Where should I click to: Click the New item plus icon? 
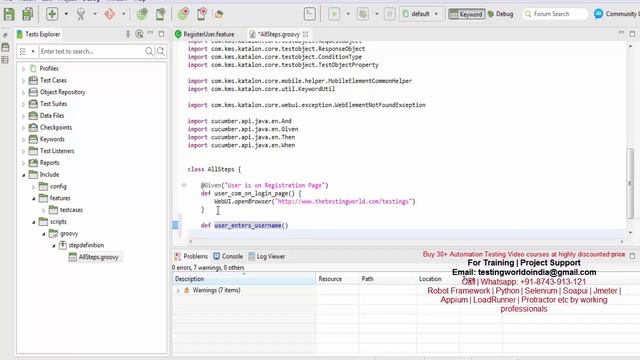(x=52, y=14)
